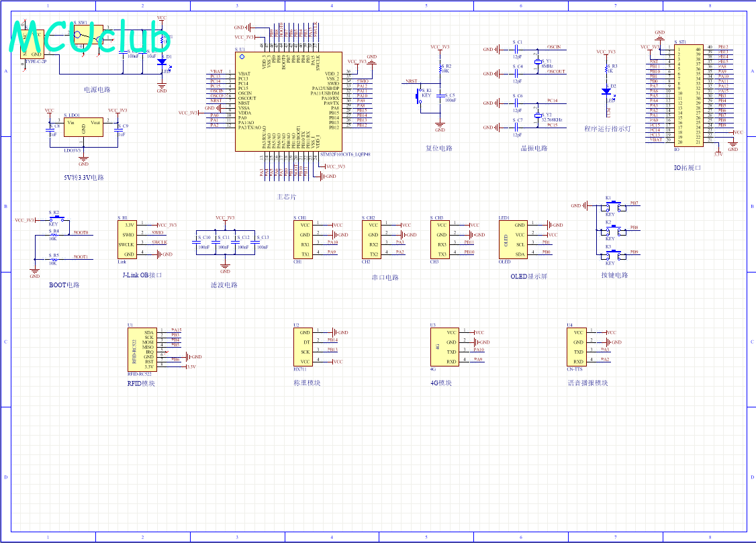Viewport: 756px width, 543px height.
Task: Click resistor S_R5 on BOOT1 line
Action: pyautogui.click(x=54, y=259)
